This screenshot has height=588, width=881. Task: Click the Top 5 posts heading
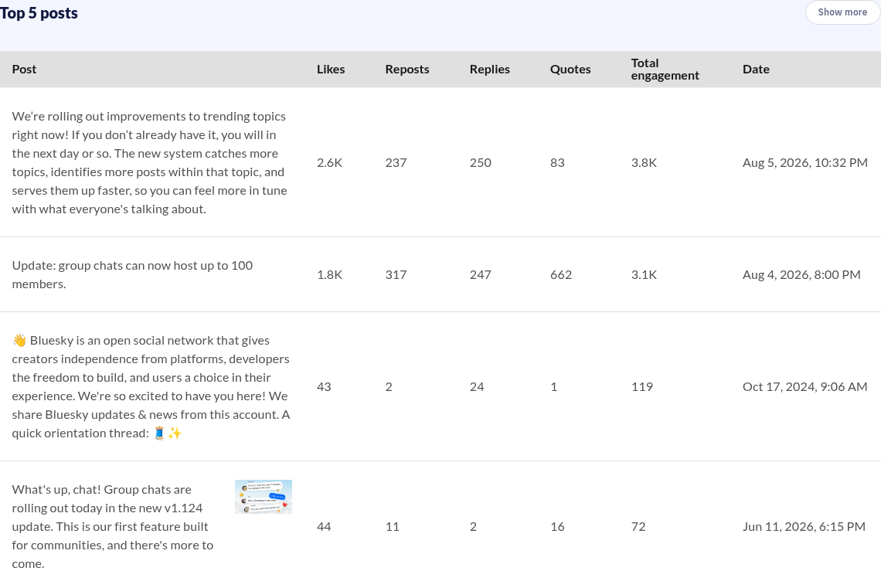click(39, 13)
